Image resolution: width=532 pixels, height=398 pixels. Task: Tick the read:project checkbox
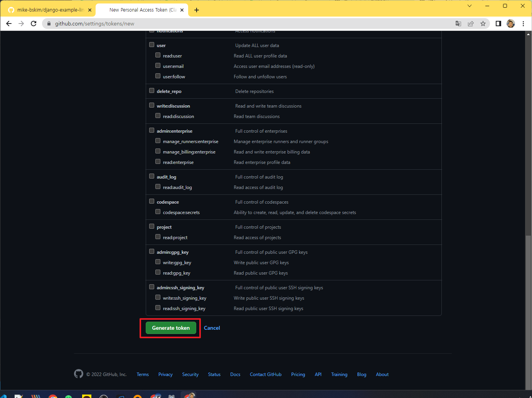coord(158,237)
